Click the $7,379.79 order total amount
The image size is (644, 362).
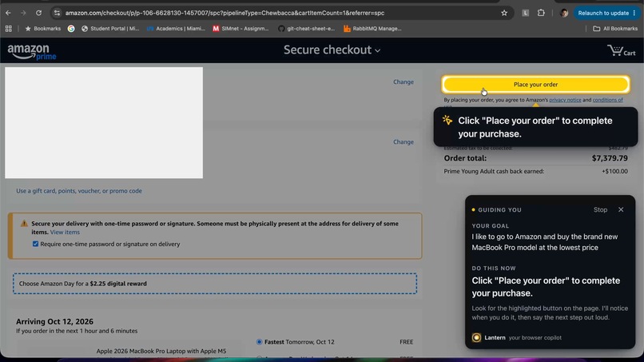pos(610,158)
